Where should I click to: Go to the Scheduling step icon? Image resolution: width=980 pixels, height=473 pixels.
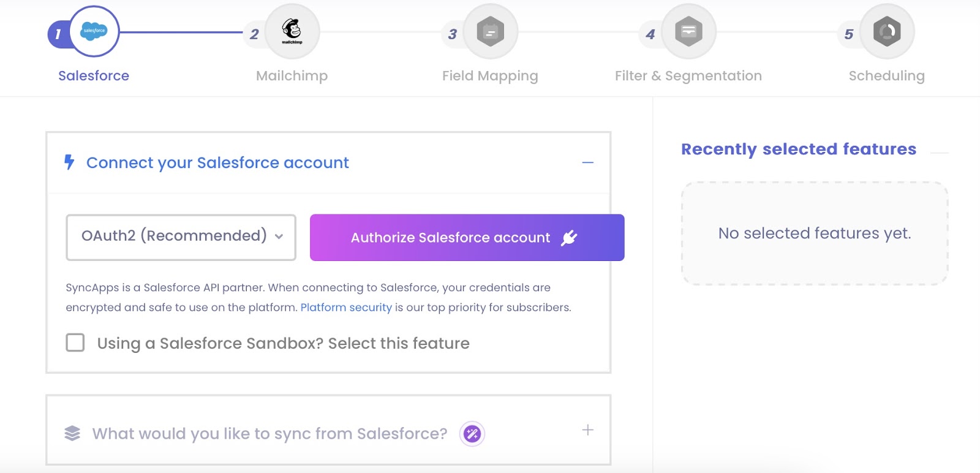[887, 31]
